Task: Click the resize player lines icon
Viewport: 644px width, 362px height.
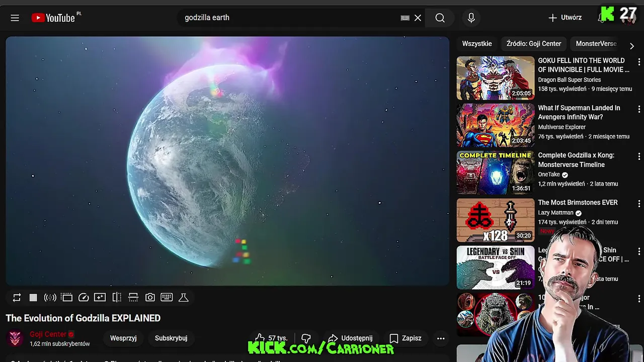Action: [x=133, y=298]
